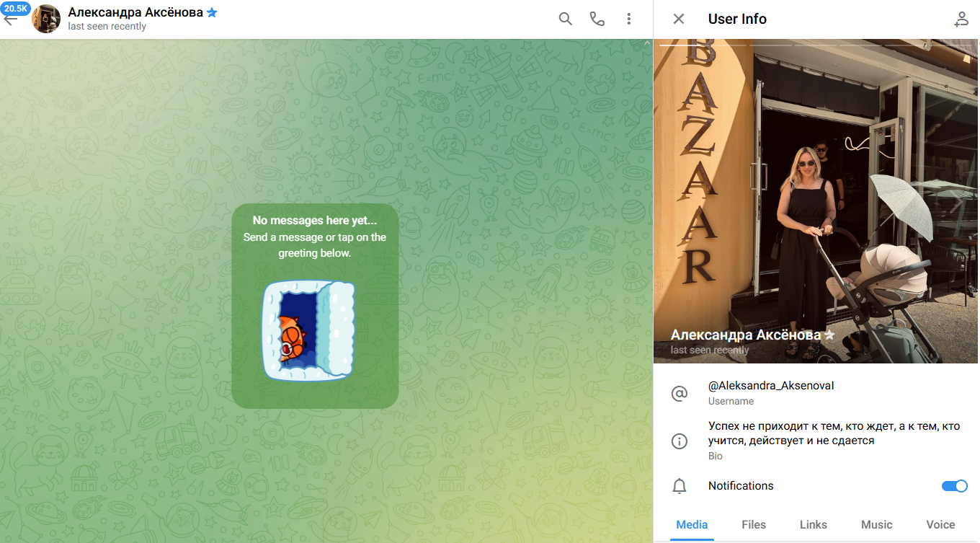The height and width of the screenshot is (543, 980).
Task: Click the add contact icon
Action: coord(961,19)
